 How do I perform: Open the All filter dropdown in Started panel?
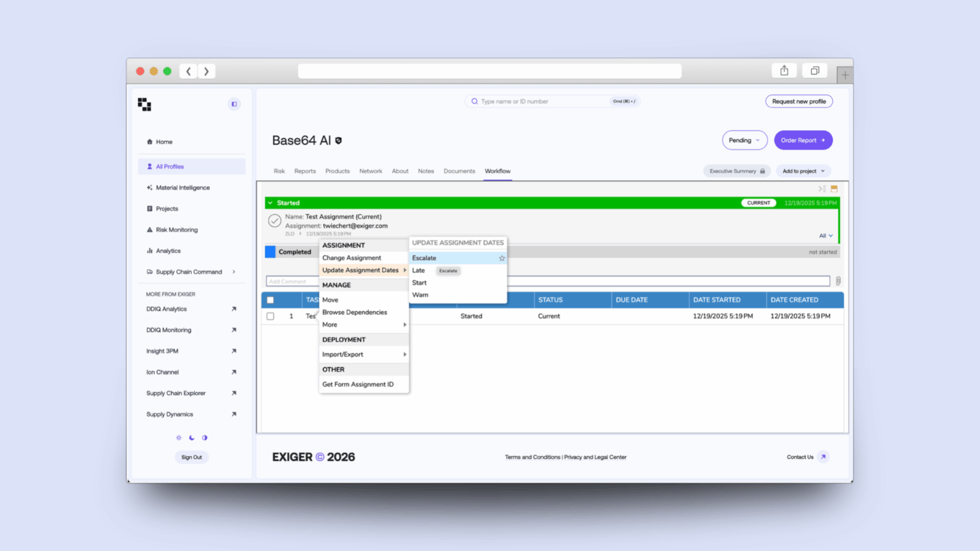[826, 235]
